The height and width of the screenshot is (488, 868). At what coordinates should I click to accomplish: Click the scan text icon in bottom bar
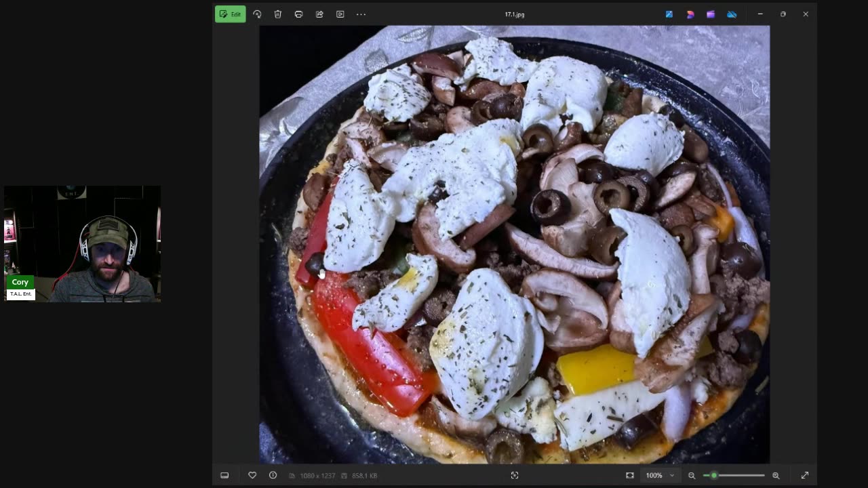pyautogui.click(x=515, y=476)
